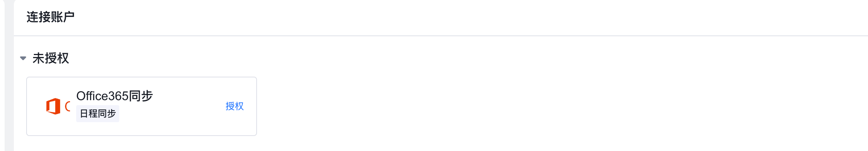Click the 未授权 group label
Viewport: 868px width, 151px height.
coord(51,58)
